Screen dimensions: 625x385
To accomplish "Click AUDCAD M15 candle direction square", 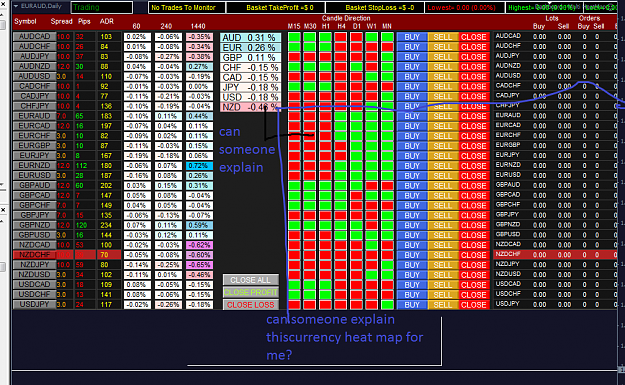I will click(294, 37).
